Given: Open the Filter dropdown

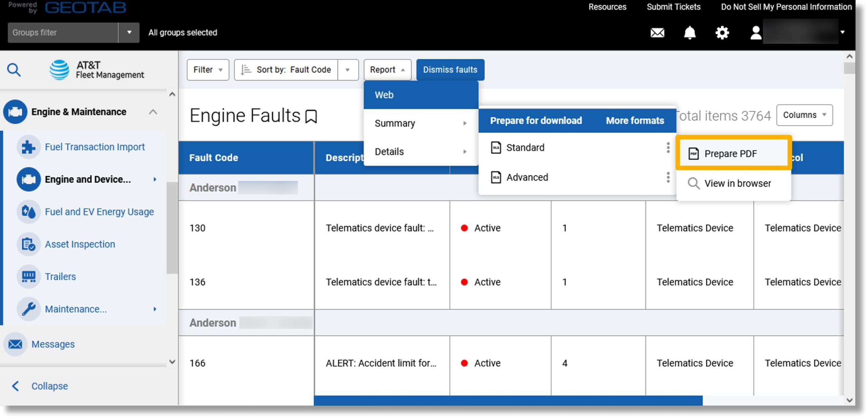Looking at the screenshot, I should 208,70.
